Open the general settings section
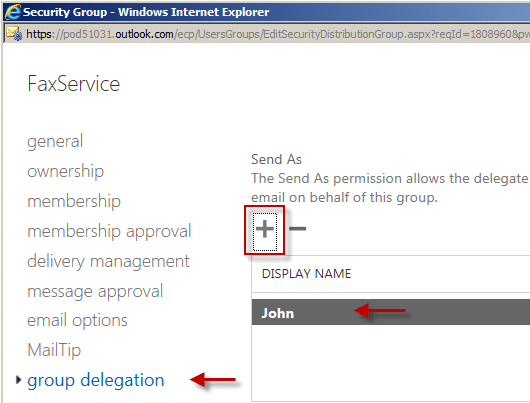Image resolution: width=530 pixels, height=403 pixels. 55,141
